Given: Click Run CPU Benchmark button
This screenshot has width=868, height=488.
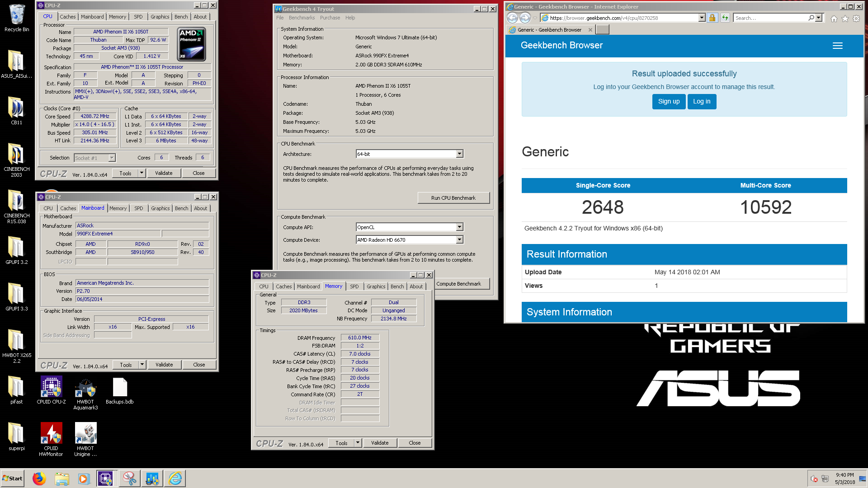Looking at the screenshot, I should coord(453,198).
